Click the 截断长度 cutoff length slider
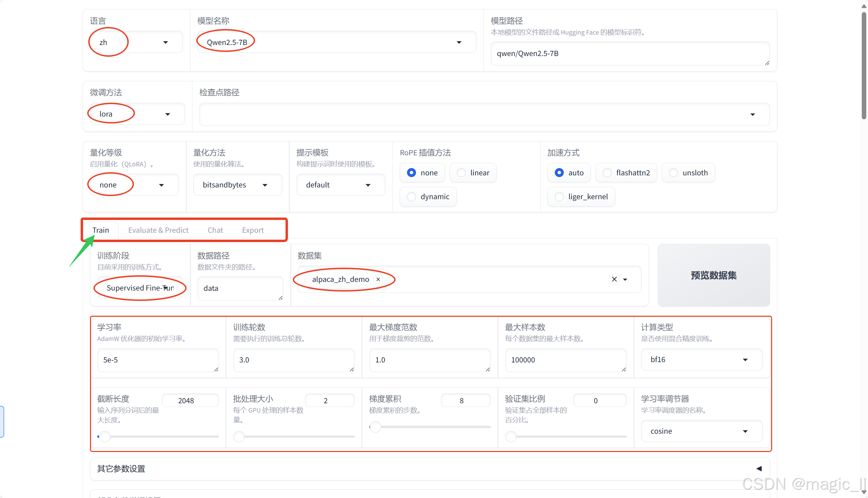868x498 pixels. tap(158, 436)
